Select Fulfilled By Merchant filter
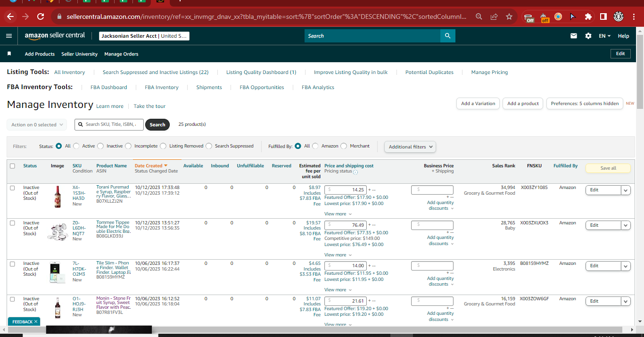This screenshot has width=644, height=337. click(344, 146)
